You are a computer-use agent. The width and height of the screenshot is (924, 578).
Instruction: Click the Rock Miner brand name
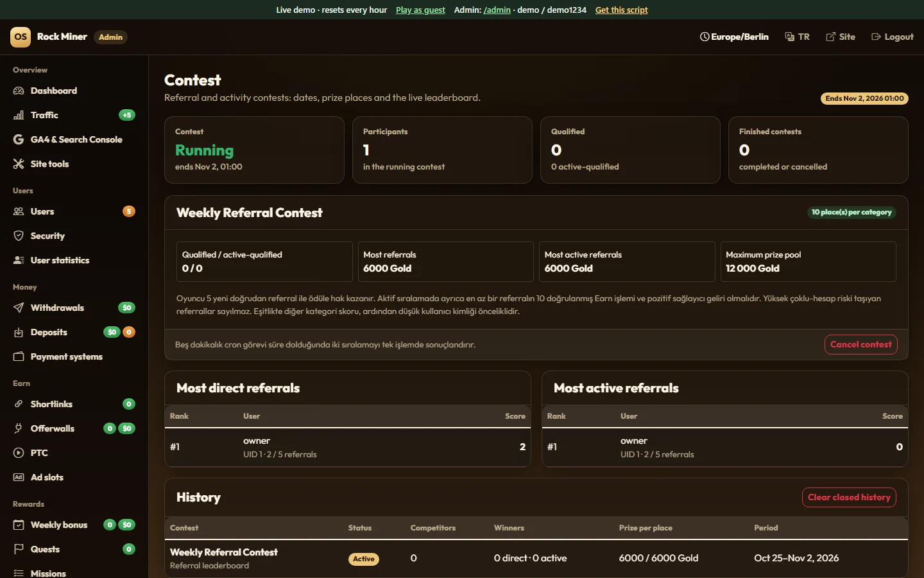coord(62,37)
